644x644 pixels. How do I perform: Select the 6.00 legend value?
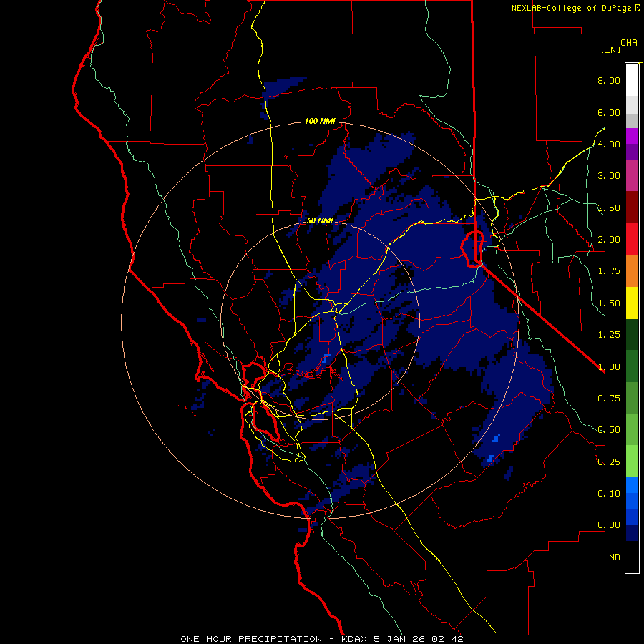[x=609, y=112]
